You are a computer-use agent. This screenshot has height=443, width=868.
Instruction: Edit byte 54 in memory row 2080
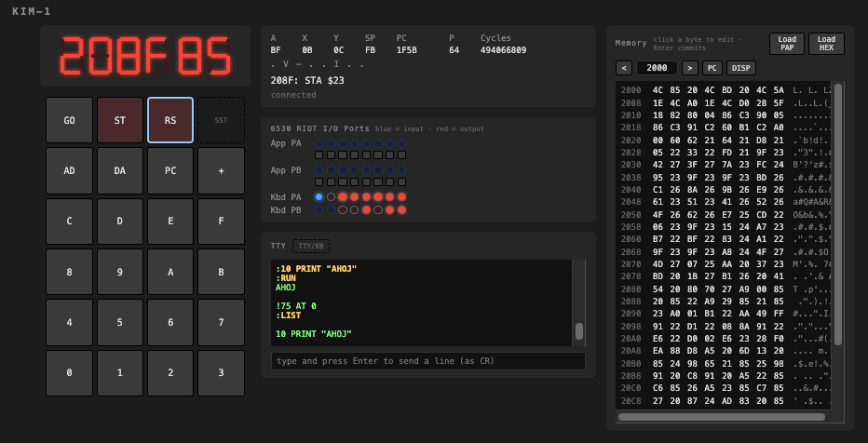[x=658, y=290]
